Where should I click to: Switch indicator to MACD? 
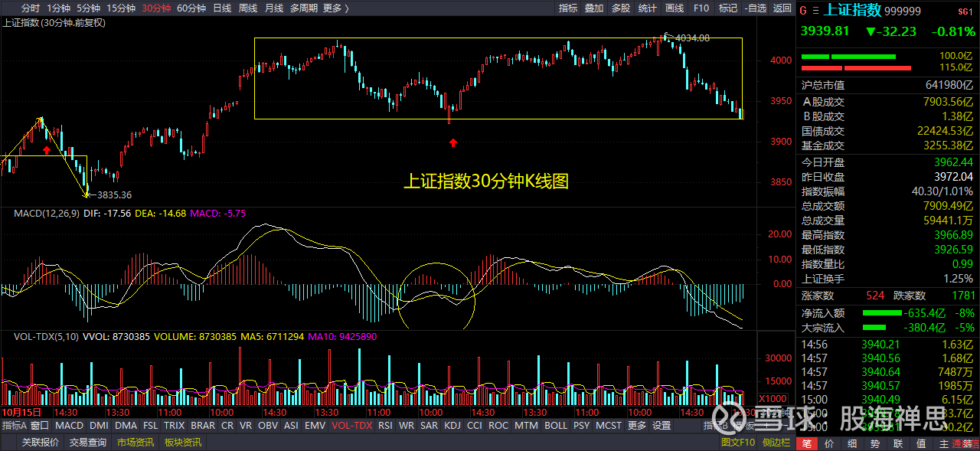70,426
